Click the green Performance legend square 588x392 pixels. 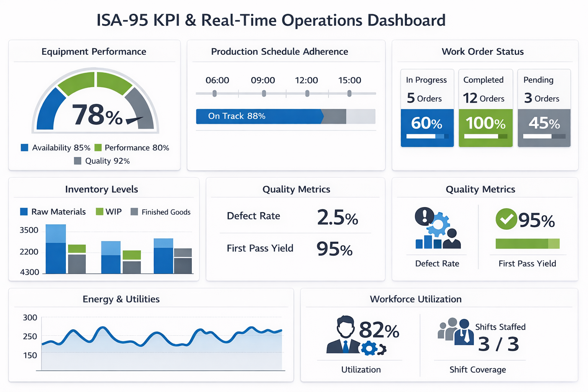click(98, 148)
